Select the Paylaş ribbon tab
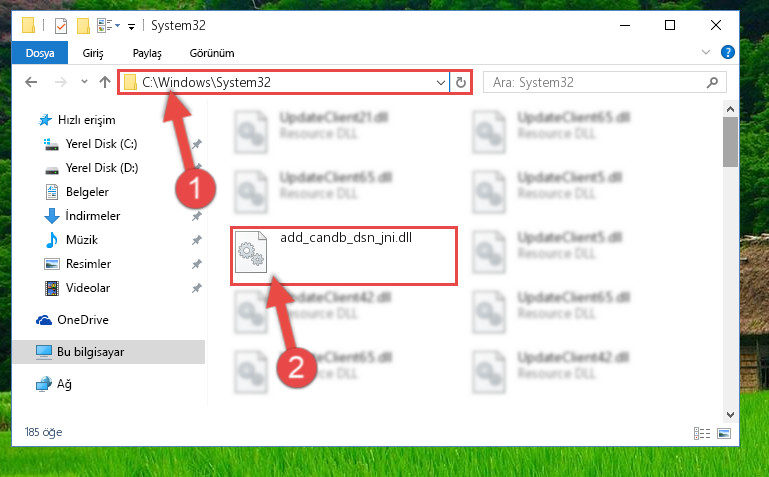This screenshot has height=477, width=769. [x=147, y=53]
